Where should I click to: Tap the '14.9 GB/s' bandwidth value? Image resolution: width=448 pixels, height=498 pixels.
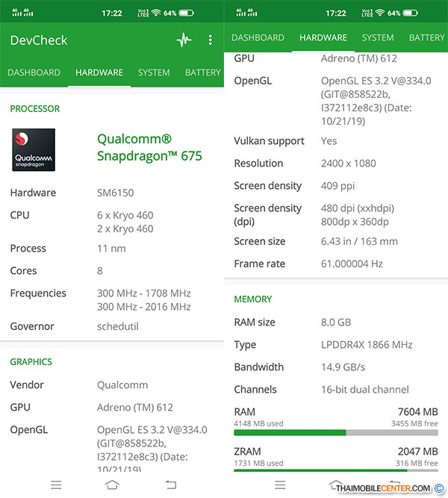click(343, 367)
